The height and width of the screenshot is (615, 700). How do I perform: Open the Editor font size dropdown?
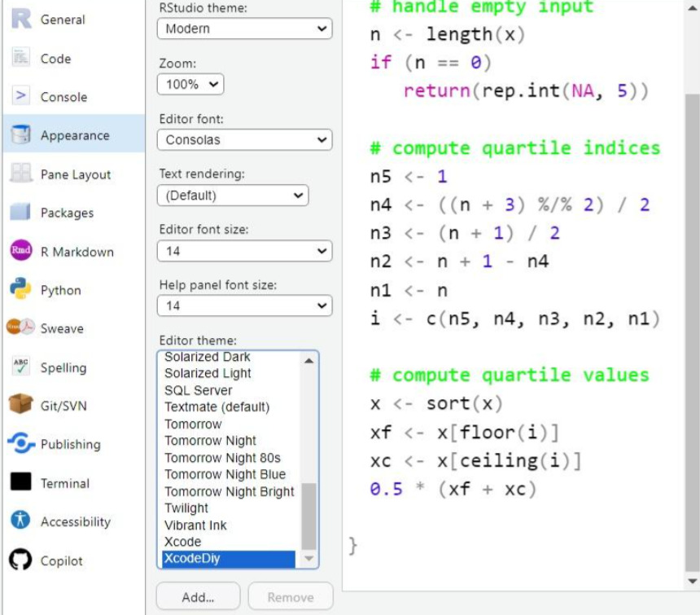coord(245,251)
